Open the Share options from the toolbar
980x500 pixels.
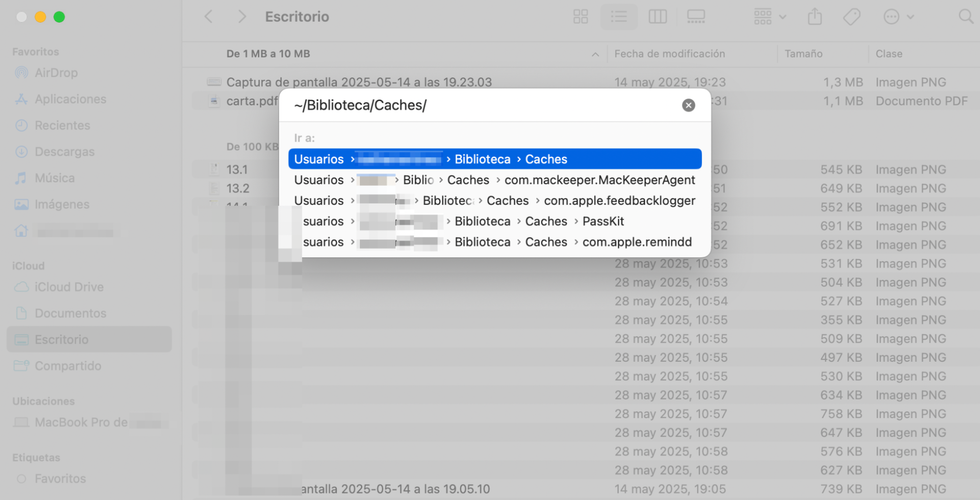pos(814,16)
